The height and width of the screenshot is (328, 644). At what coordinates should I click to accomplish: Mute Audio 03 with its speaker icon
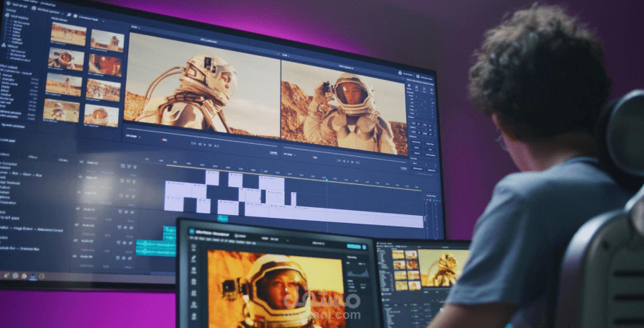[x=131, y=243]
